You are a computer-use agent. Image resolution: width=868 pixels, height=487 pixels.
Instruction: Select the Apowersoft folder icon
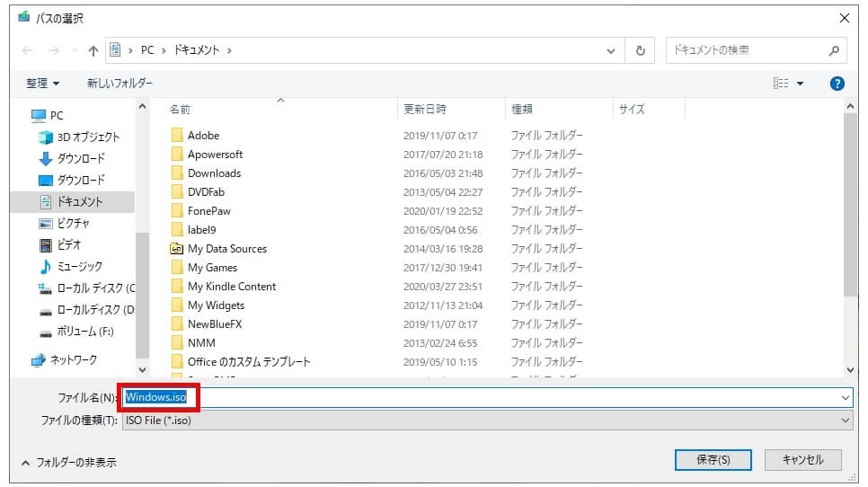pyautogui.click(x=177, y=154)
